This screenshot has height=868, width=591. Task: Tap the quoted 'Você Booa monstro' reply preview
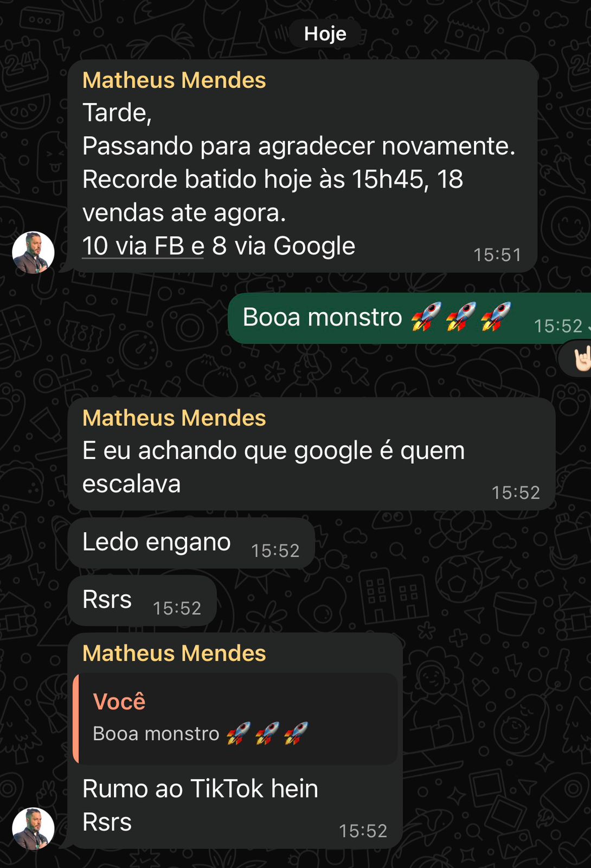coord(236,718)
